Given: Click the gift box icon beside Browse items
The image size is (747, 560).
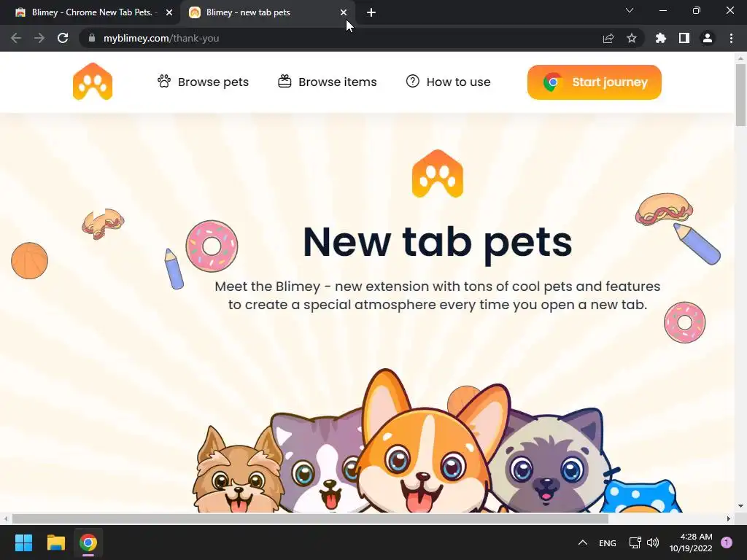Looking at the screenshot, I should pyautogui.click(x=285, y=82).
